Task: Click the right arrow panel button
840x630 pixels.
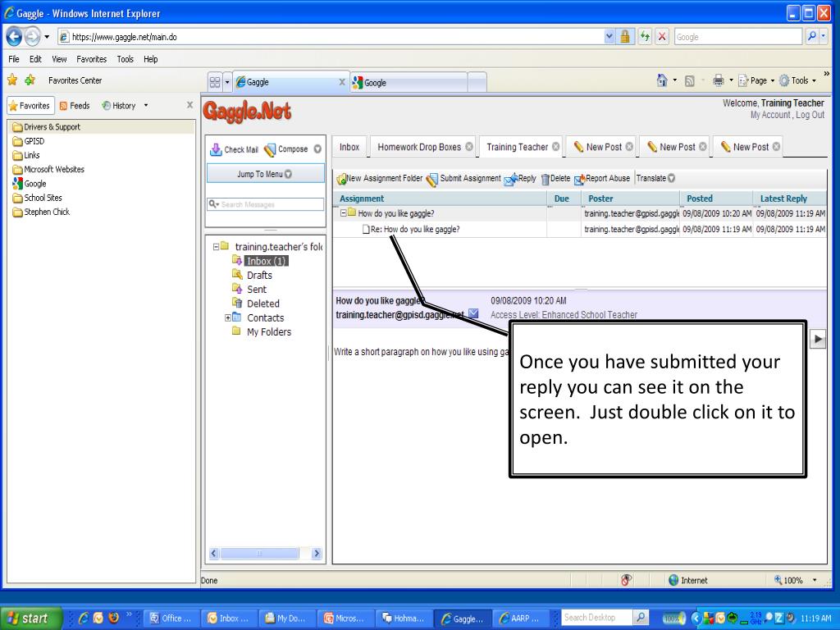Action: pos(818,339)
